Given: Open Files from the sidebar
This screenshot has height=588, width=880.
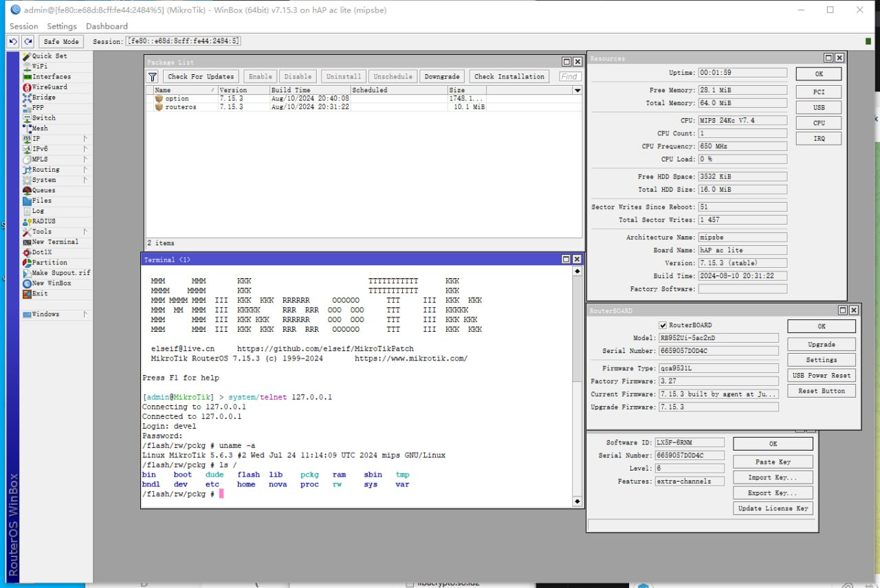Looking at the screenshot, I should click(x=41, y=201).
